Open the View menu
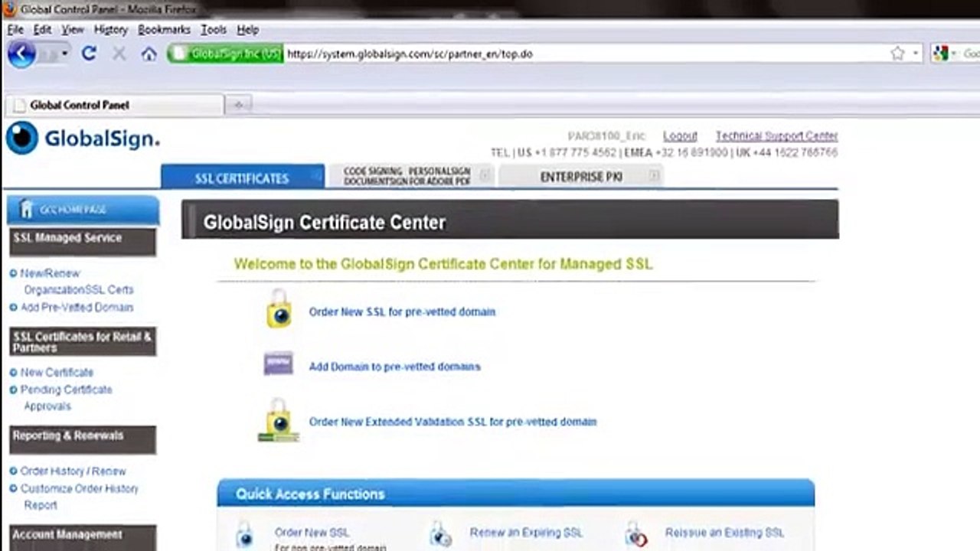Image resolution: width=980 pixels, height=551 pixels. coord(73,29)
